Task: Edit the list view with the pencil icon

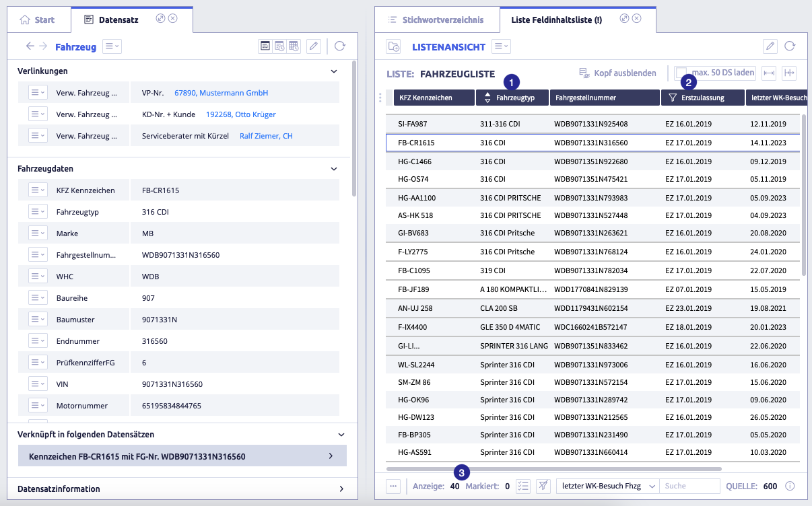Action: [x=770, y=46]
